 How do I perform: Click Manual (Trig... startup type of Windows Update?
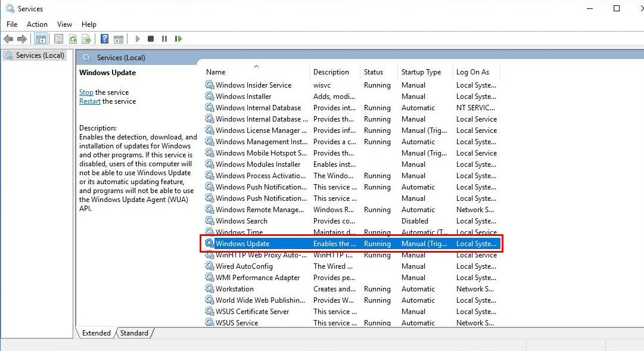424,243
